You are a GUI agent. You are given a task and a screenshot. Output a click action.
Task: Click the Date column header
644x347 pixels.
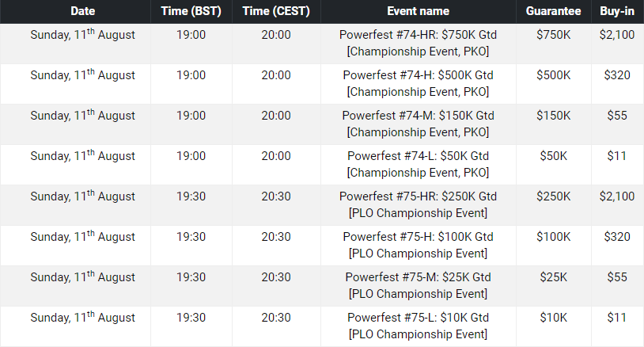[x=82, y=11]
